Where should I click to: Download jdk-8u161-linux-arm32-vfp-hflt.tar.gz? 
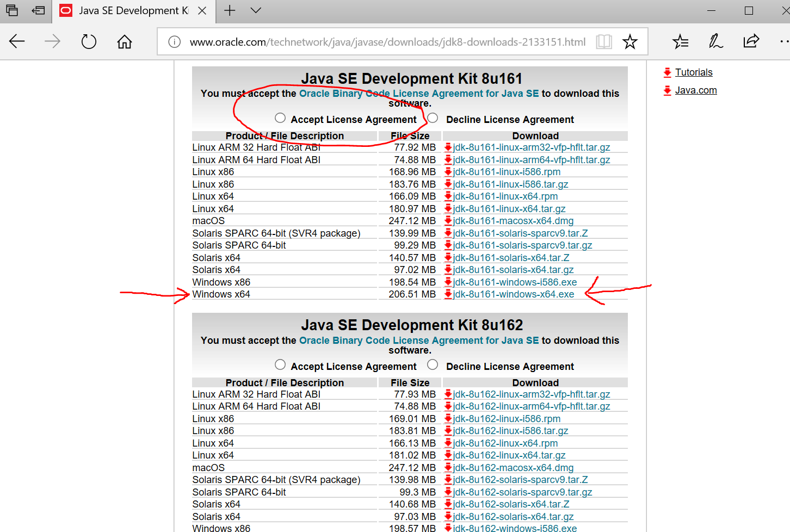click(532, 147)
